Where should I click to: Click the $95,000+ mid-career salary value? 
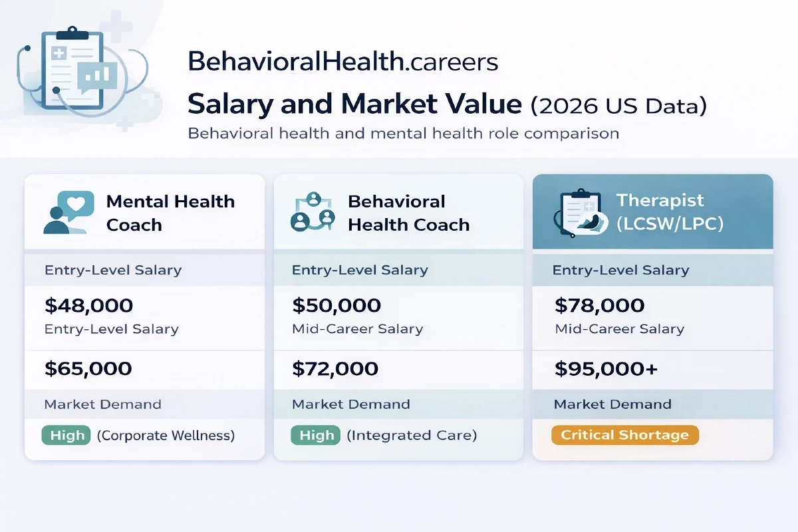tap(606, 368)
